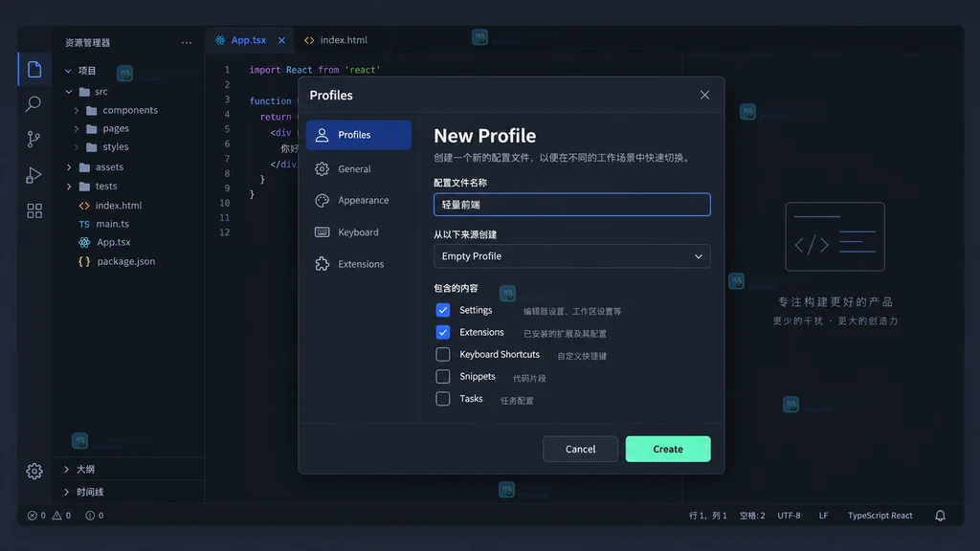
Task: Select the Extensions section in dialog sidebar
Action: [x=359, y=264]
